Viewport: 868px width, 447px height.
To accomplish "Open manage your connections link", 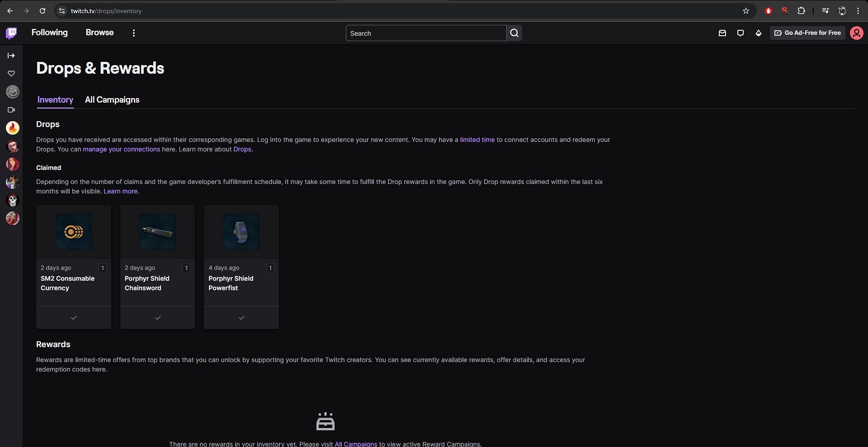I will pyautogui.click(x=121, y=149).
